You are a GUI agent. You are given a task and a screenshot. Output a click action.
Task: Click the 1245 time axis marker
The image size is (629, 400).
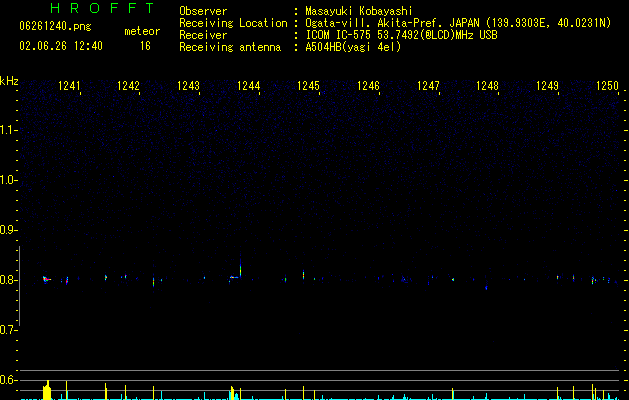[x=308, y=85]
